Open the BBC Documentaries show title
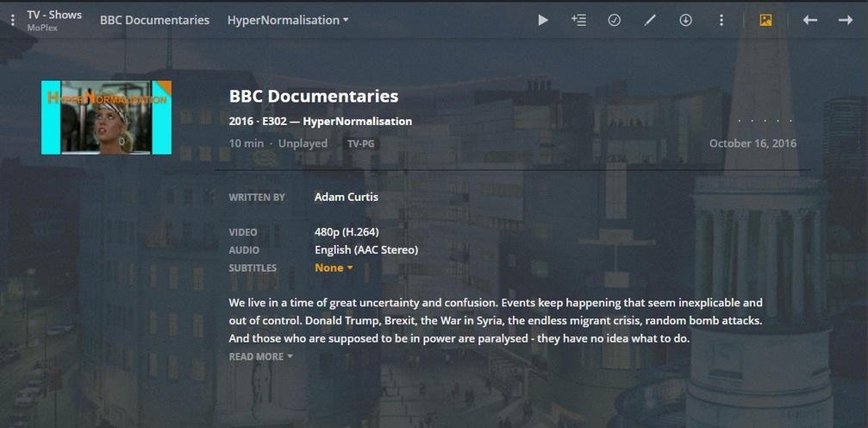868x428 pixels. tap(314, 96)
